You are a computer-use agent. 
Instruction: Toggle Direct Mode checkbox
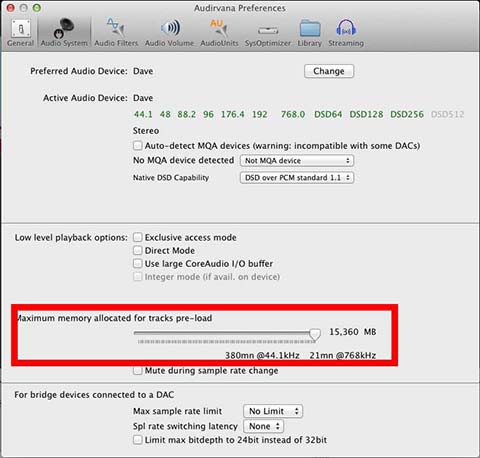pos(138,250)
